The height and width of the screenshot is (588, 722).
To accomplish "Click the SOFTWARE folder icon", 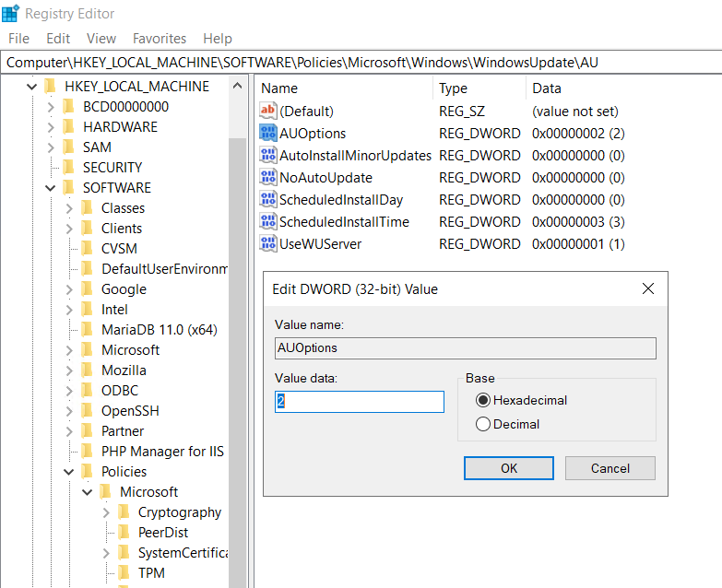I will tap(68, 187).
